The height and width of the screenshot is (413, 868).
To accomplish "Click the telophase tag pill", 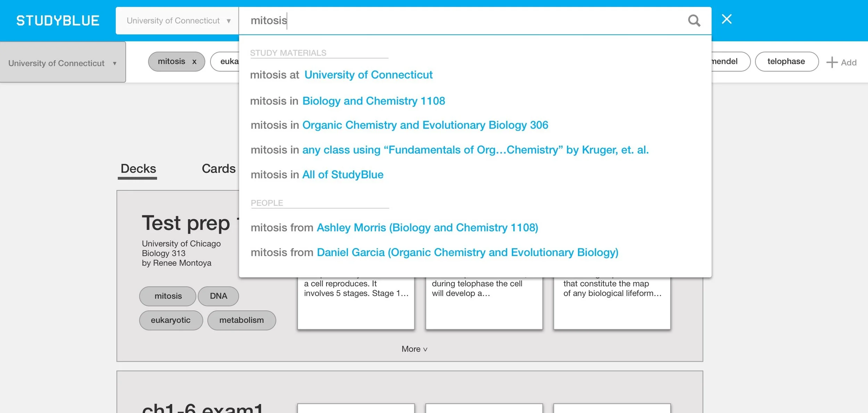I will [786, 62].
